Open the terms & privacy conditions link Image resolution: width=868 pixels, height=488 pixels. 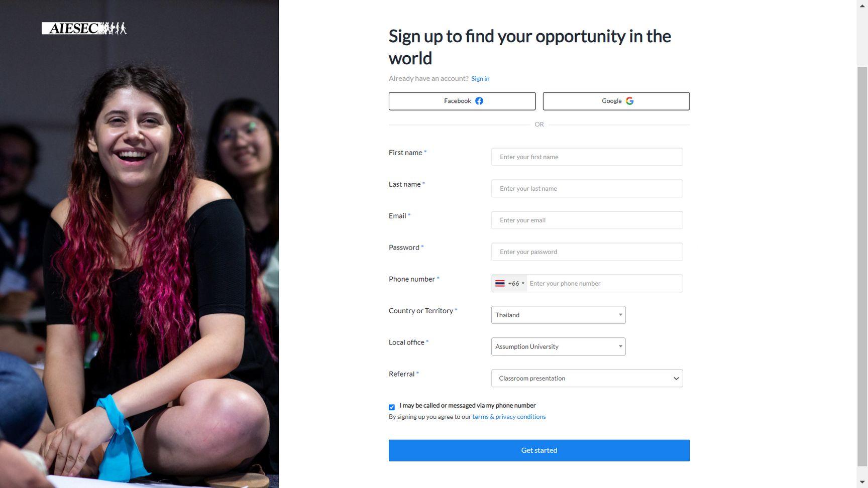[x=509, y=417]
